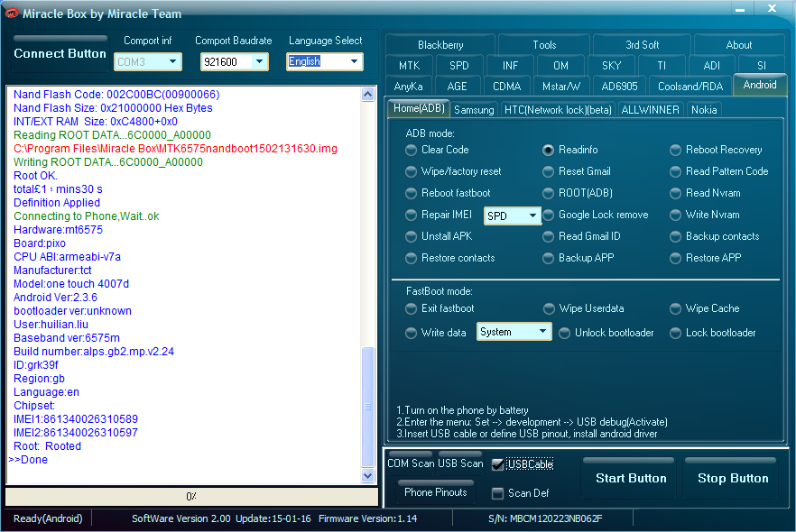This screenshot has height=532, width=796.
Task: Open the Tools tab
Action: click(x=544, y=44)
